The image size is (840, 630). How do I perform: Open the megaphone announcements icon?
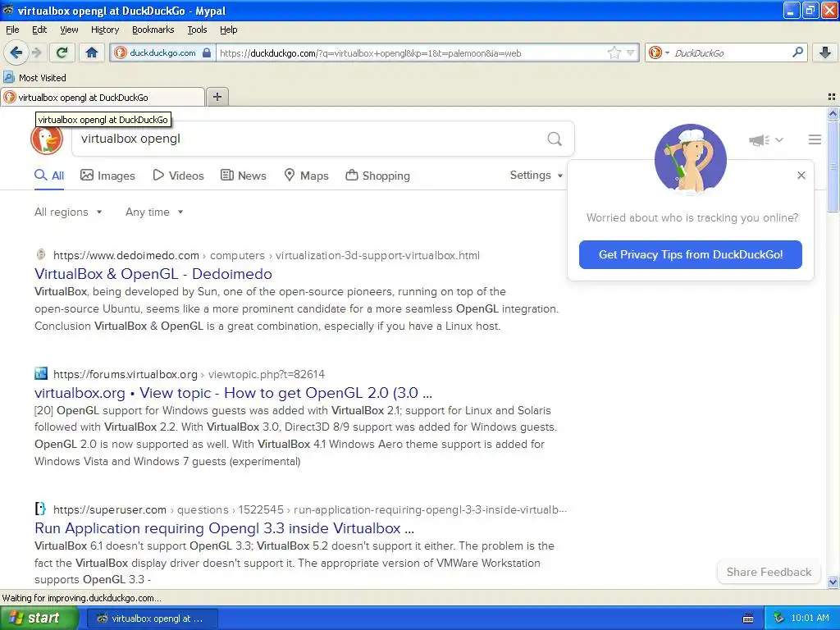[x=759, y=140]
